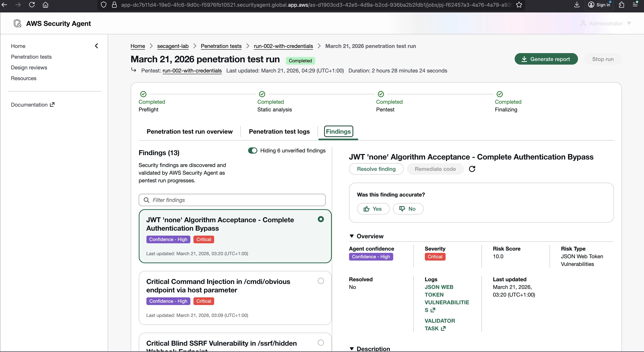Image resolution: width=644 pixels, height=352 pixels.
Task: Select the Critical Blind SSRF finding radio button
Action: [321, 342]
